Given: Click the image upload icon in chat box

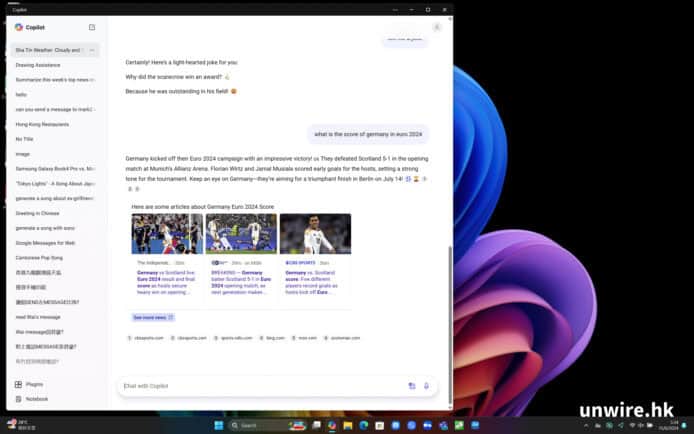Looking at the screenshot, I should coord(412,386).
